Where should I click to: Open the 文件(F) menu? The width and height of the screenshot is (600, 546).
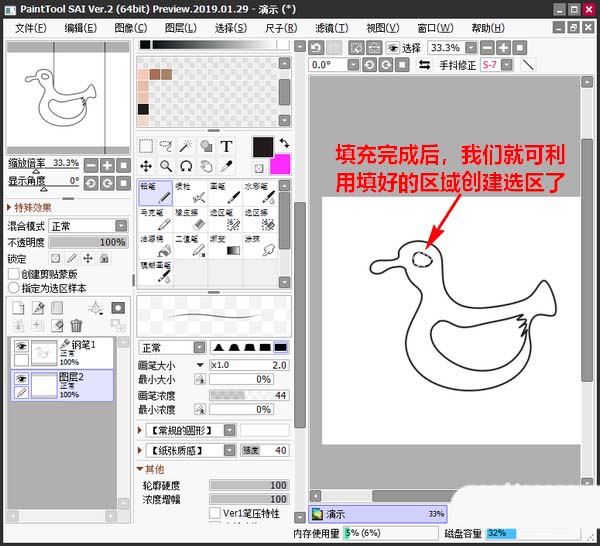click(x=31, y=28)
